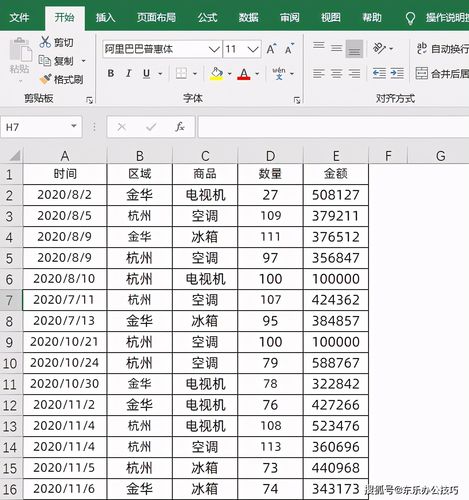
Task: Open the font color dropdown arrow
Action: 257,74
